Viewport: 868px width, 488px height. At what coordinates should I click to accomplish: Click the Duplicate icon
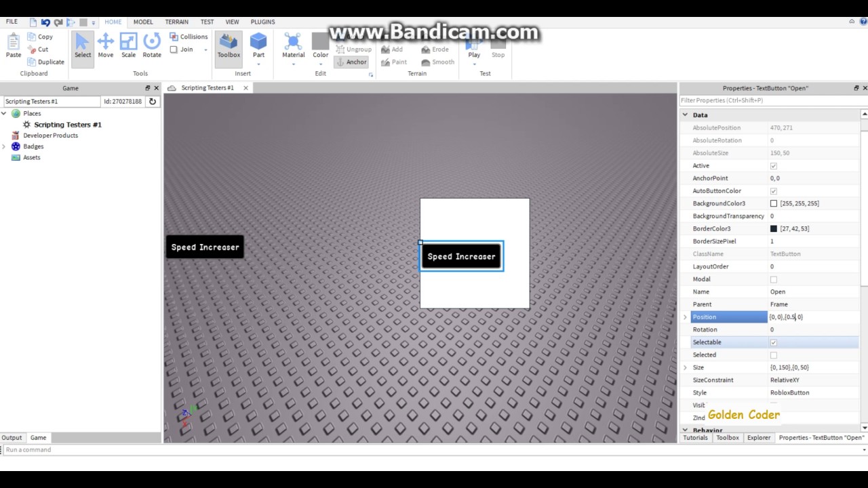(32, 62)
